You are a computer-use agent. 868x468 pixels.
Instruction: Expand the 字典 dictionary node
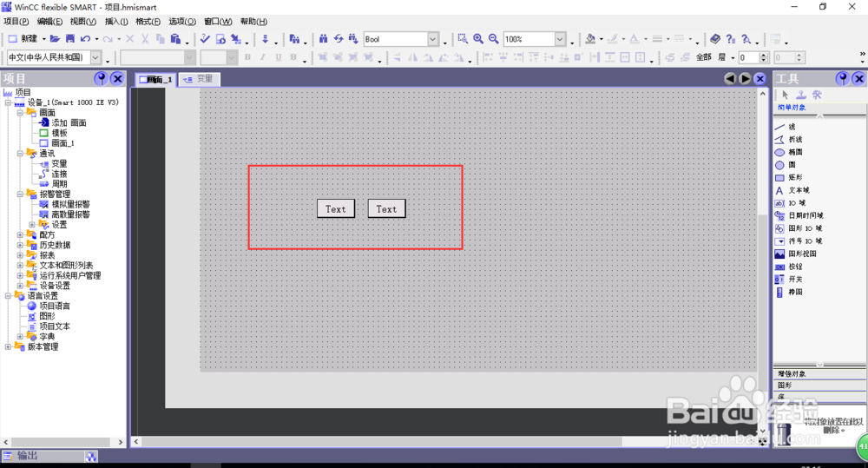[x=20, y=336]
